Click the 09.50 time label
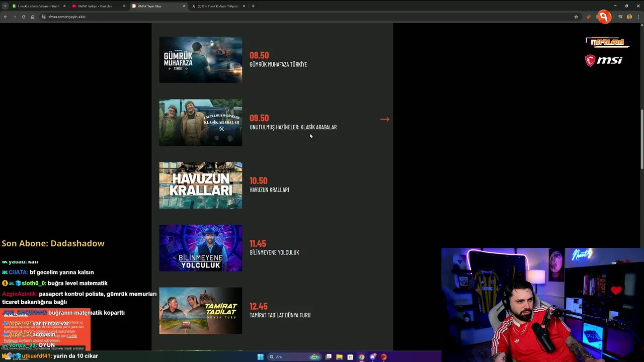The image size is (644, 362). click(259, 118)
